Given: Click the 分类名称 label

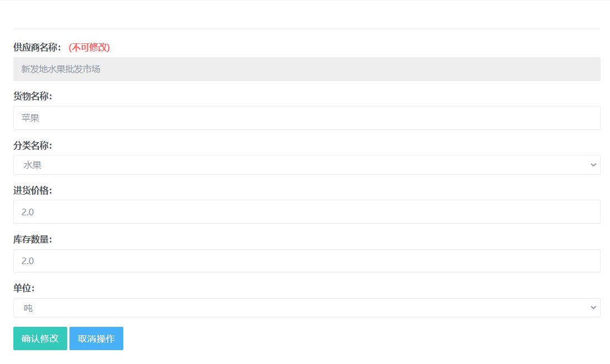Looking at the screenshot, I should 33,146.
